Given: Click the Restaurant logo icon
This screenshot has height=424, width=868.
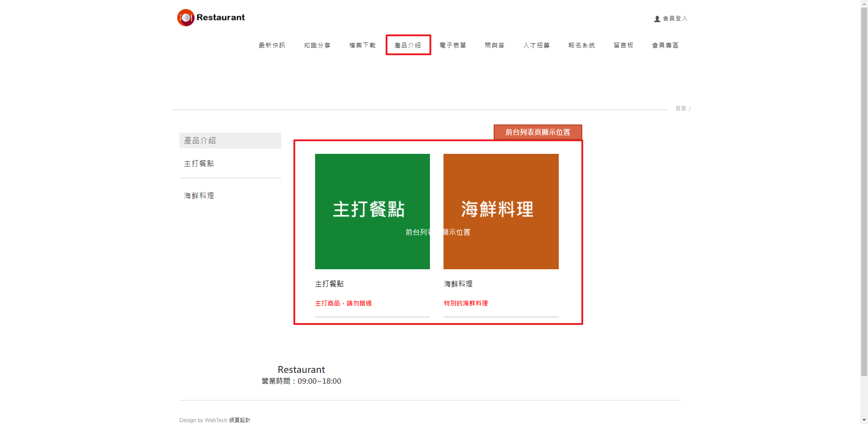Looking at the screenshot, I should point(185,18).
